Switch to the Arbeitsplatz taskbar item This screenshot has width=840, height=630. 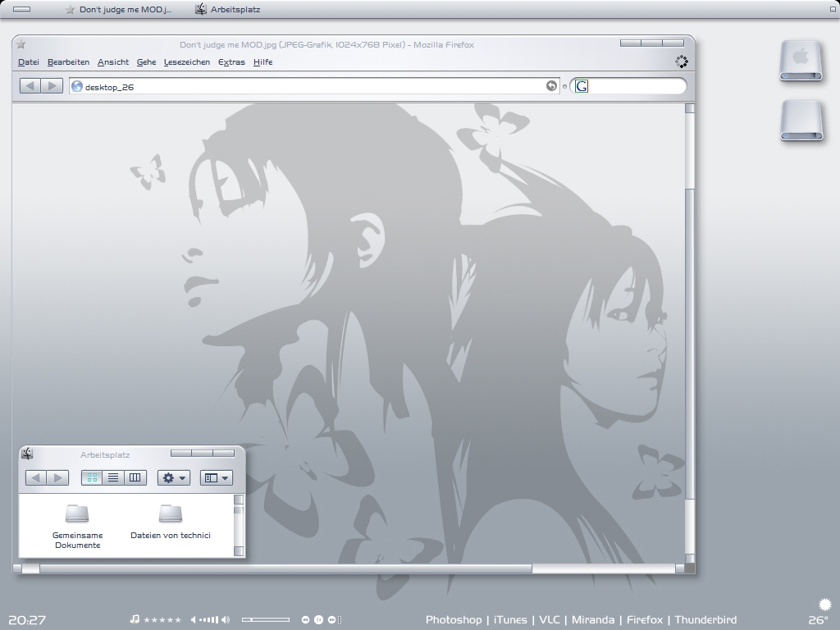(x=228, y=10)
